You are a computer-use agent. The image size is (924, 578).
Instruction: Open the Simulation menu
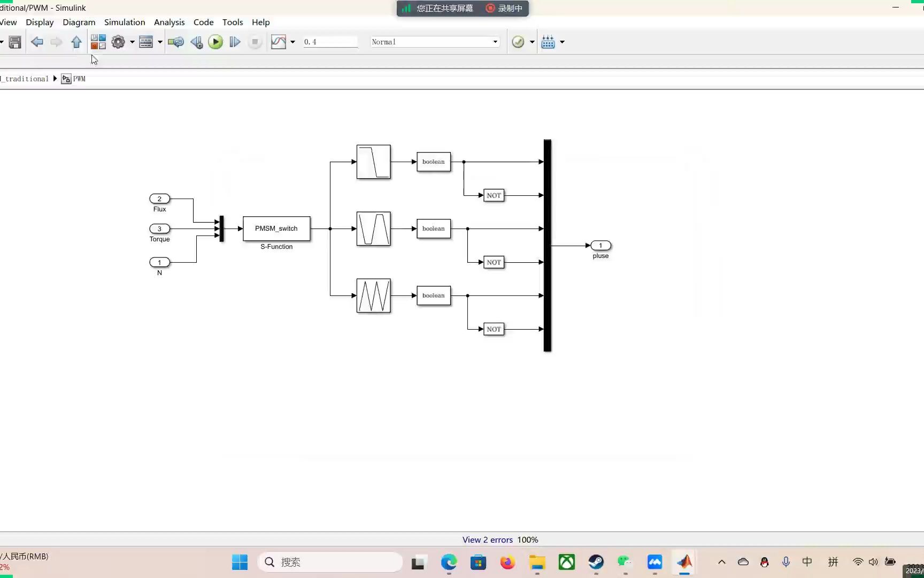pos(125,22)
